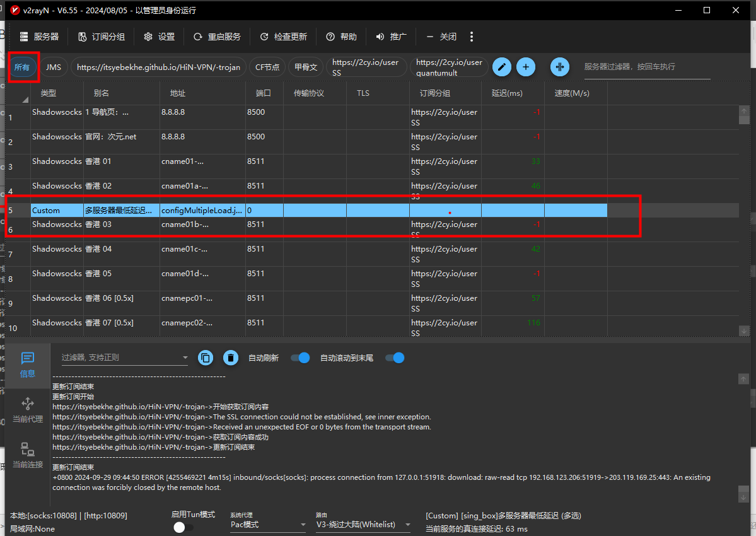Open the 服务器 menu
Viewport: 756px width, 536px height.
(x=39, y=37)
